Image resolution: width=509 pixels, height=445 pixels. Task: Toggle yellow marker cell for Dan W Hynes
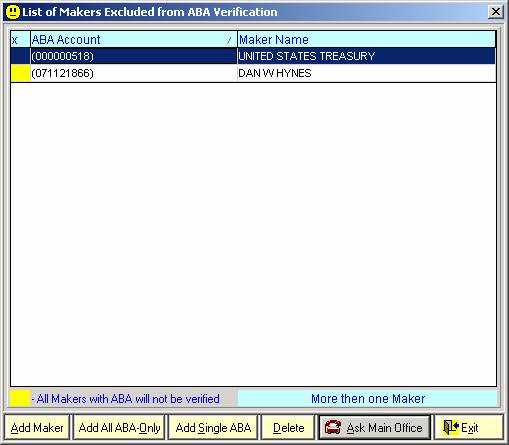[x=20, y=73]
